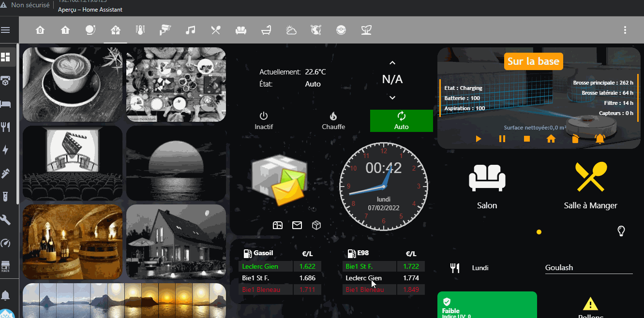The height and width of the screenshot is (318, 644).
Task: Send the vacuum back to its home base
Action: pyautogui.click(x=551, y=139)
